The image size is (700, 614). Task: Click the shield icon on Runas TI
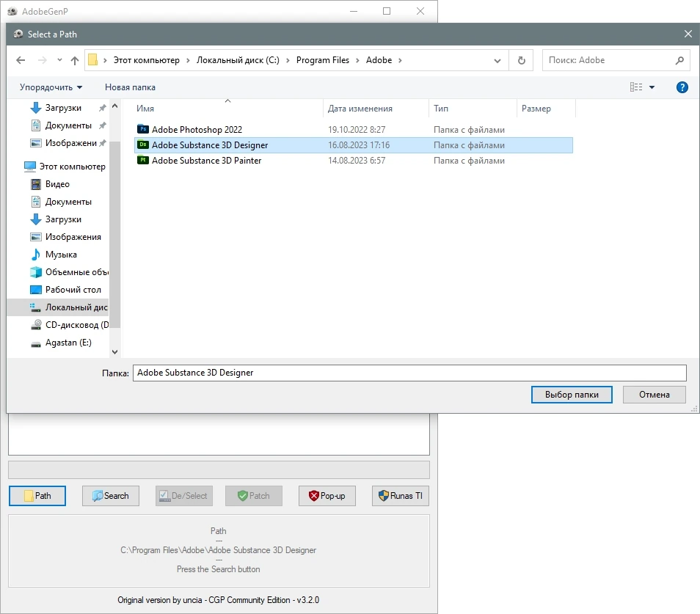coord(384,496)
